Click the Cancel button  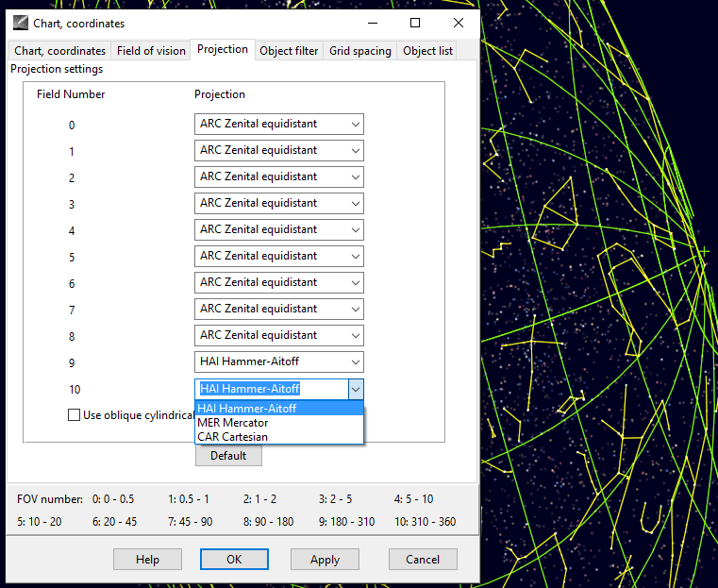tap(423, 559)
